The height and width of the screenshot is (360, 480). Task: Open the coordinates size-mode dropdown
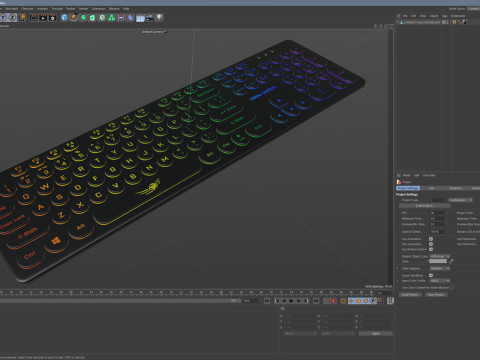pyautogui.click(x=337, y=333)
